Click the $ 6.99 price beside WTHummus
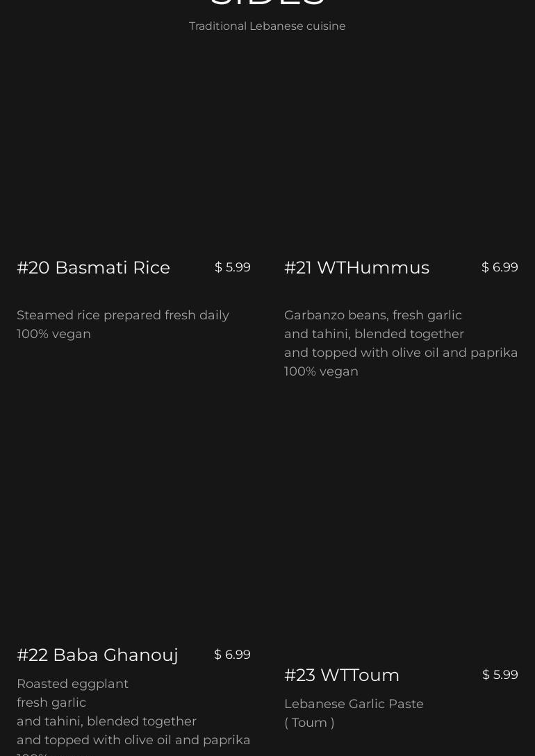The width and height of the screenshot is (535, 756). (500, 267)
